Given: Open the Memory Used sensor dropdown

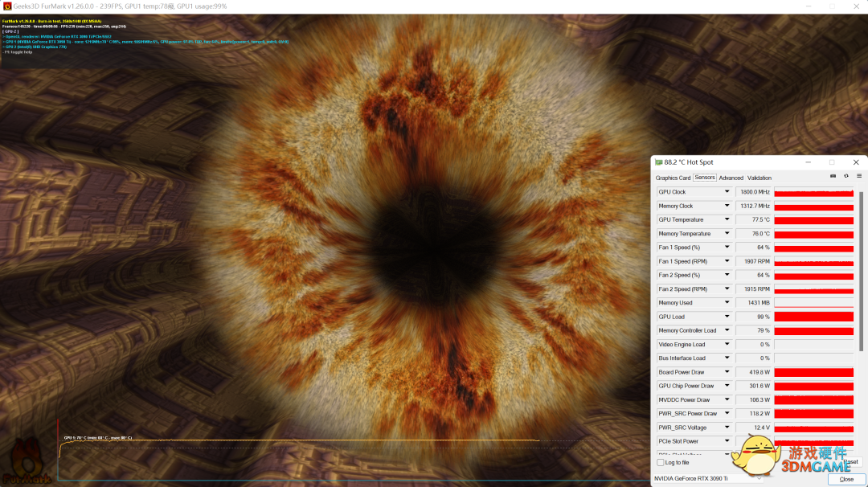Looking at the screenshot, I should point(727,303).
